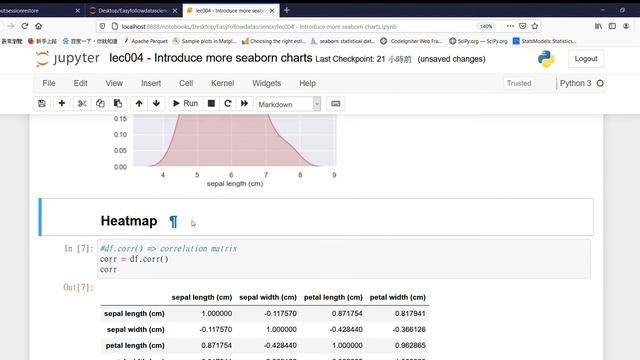Select the Heatmap markdown cell heading
Viewport: 640px width, 360px height.
coord(129,221)
